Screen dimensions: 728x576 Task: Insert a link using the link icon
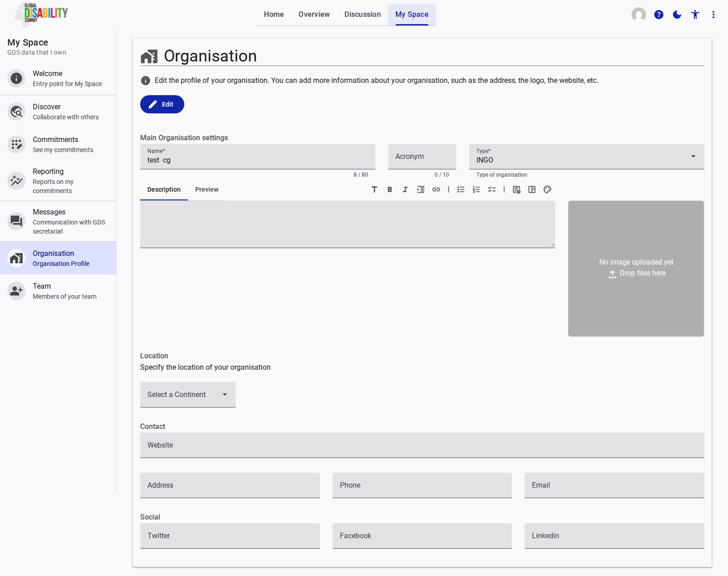pyautogui.click(x=436, y=189)
